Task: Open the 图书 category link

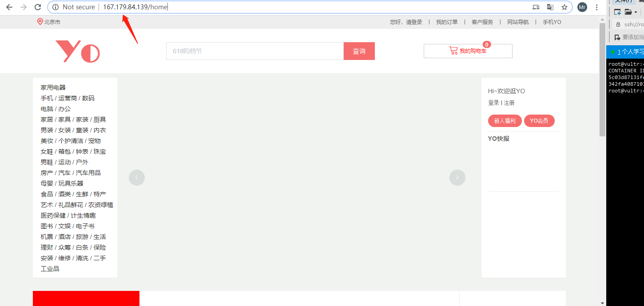Action: coord(47,226)
